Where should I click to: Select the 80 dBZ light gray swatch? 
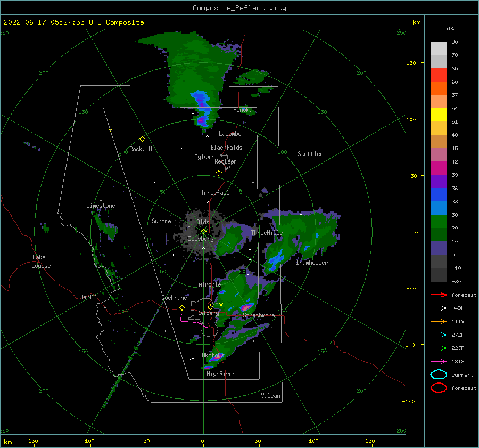point(439,48)
